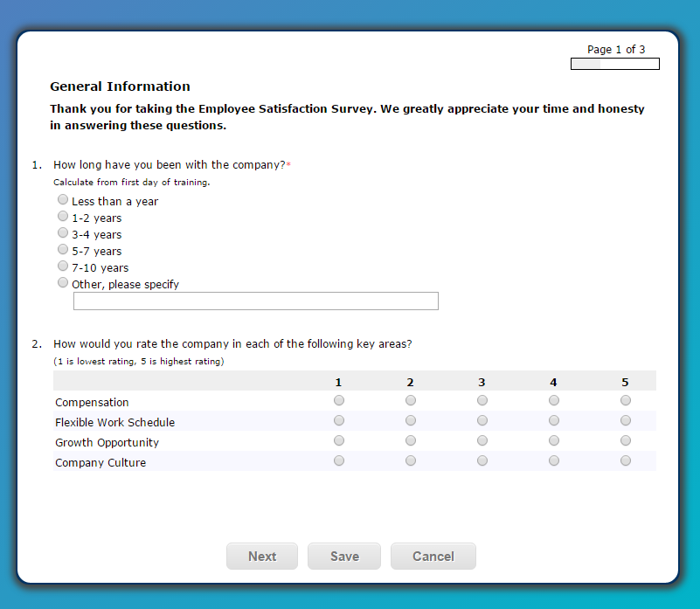Select the "1-2 years" option
The image size is (700, 609).
point(62,216)
